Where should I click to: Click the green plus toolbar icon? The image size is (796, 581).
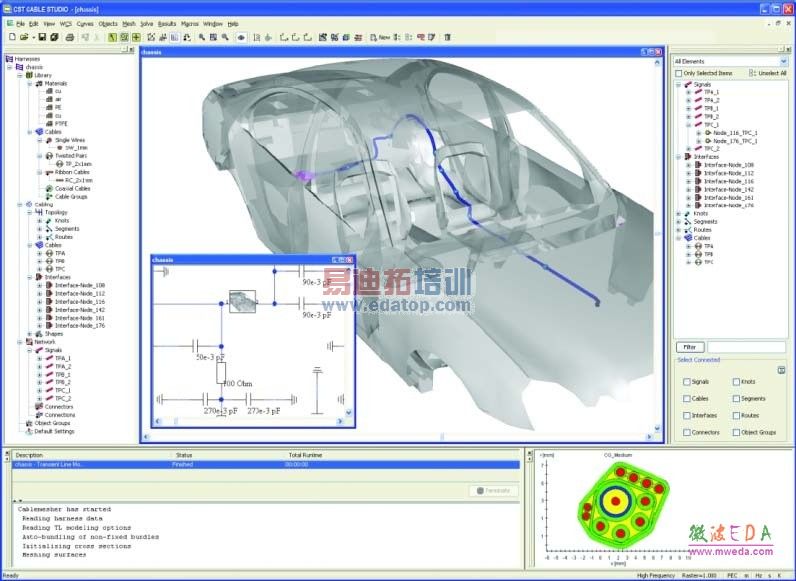136,37
